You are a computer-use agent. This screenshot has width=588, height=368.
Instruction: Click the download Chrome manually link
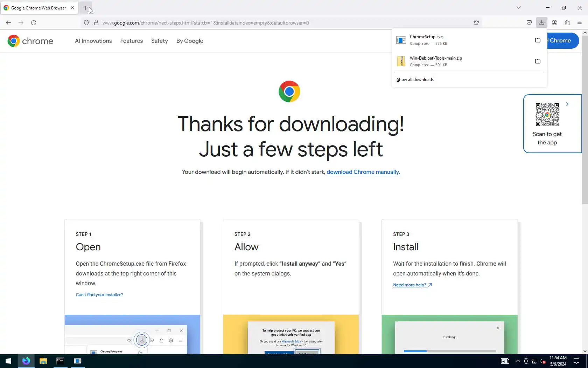click(x=363, y=172)
